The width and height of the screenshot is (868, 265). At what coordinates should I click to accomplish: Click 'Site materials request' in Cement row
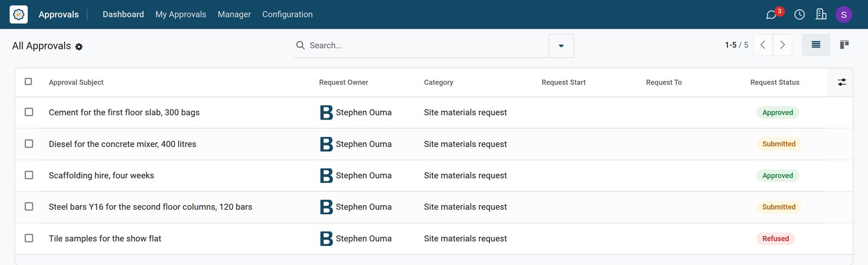465,112
